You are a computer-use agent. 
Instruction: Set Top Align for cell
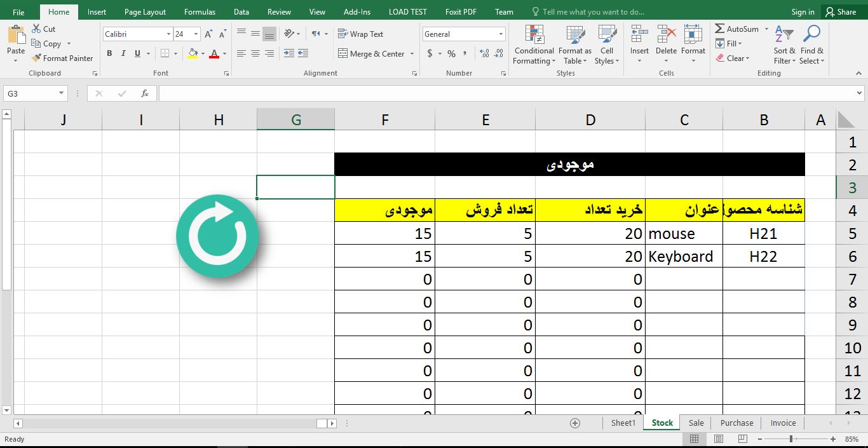coord(241,34)
